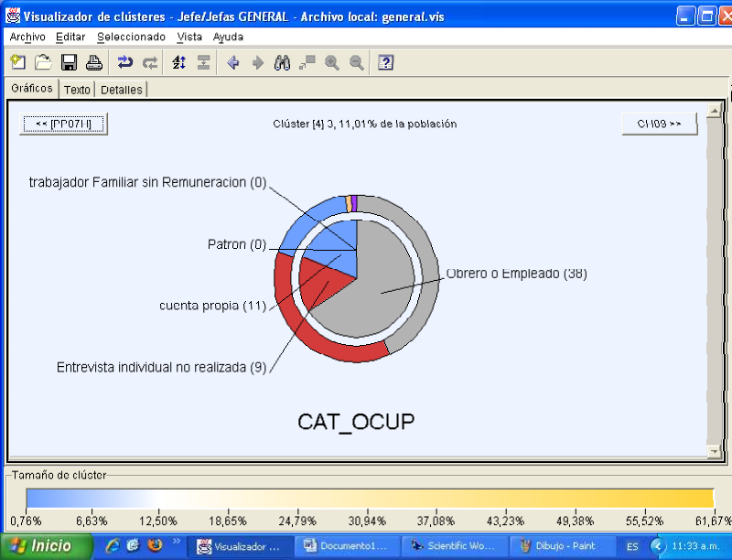Click the blue undo arrow icon
Screen dimensions: 732x560
coord(125,62)
